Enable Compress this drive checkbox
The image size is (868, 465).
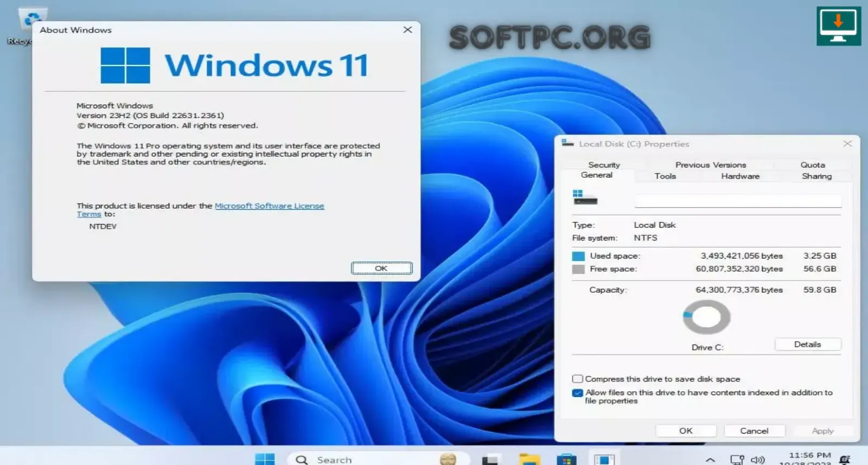pyautogui.click(x=578, y=379)
